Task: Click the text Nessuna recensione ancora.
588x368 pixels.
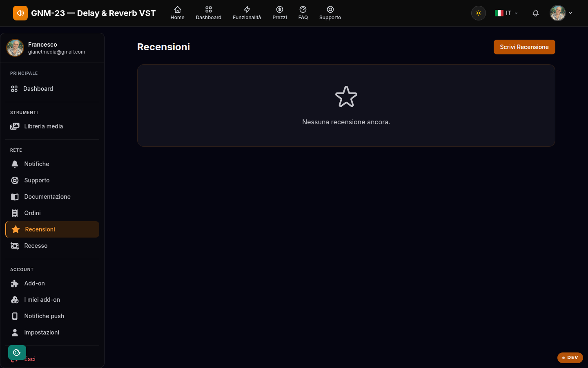Action: point(346,122)
